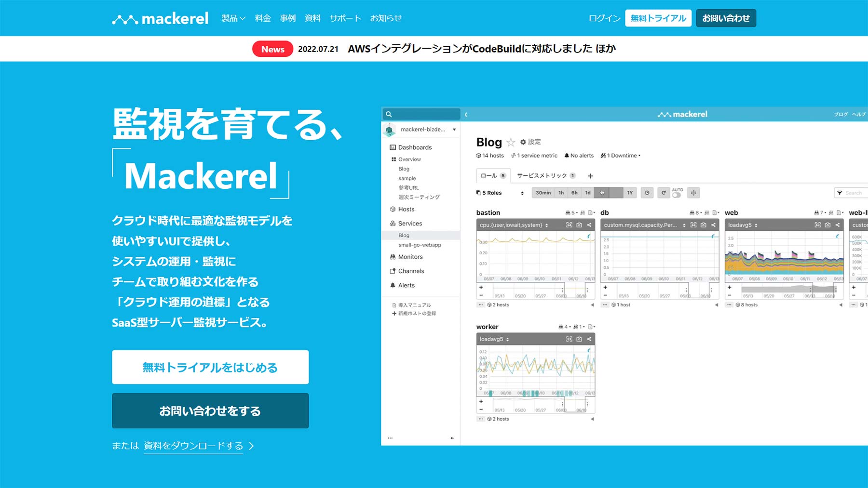The image size is (868, 488).
Task: Open the 資料 menu item
Action: pyautogui.click(x=312, y=18)
